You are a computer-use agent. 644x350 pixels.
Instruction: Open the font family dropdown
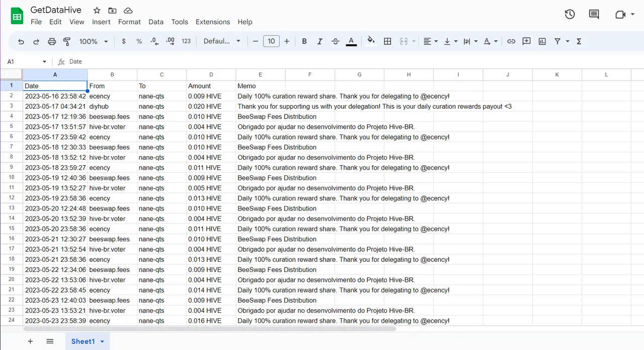[222, 41]
